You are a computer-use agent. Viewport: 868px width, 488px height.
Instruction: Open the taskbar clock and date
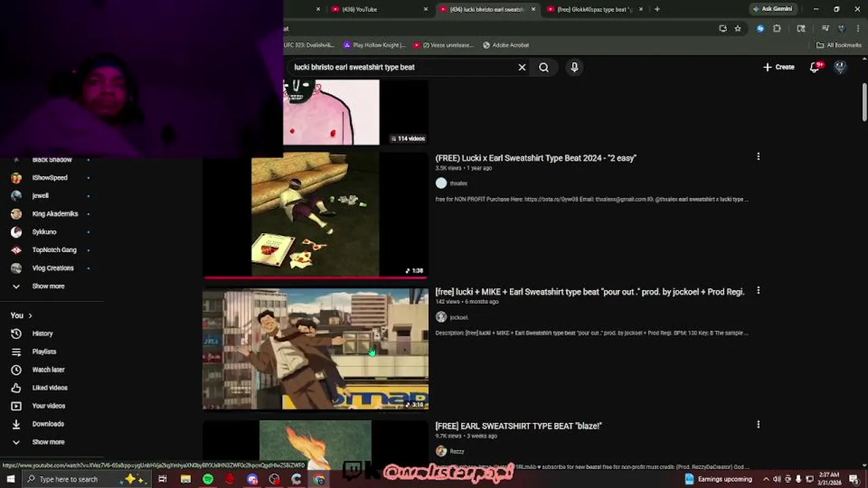[x=828, y=479]
